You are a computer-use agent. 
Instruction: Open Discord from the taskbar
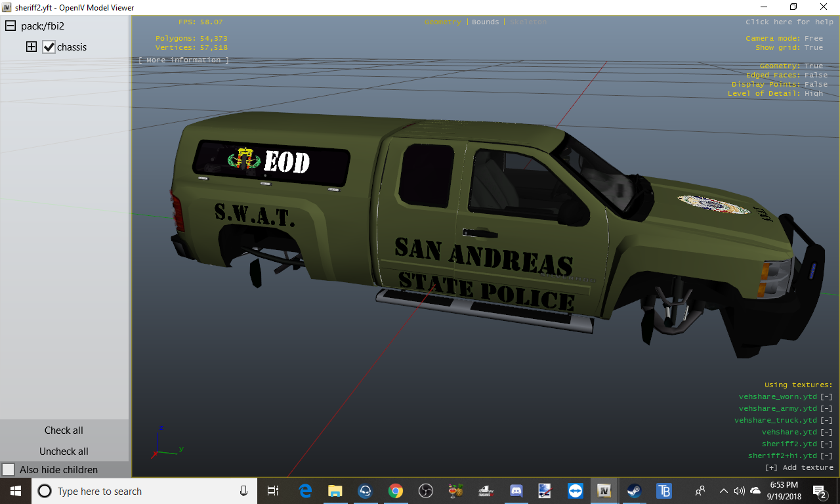515,491
